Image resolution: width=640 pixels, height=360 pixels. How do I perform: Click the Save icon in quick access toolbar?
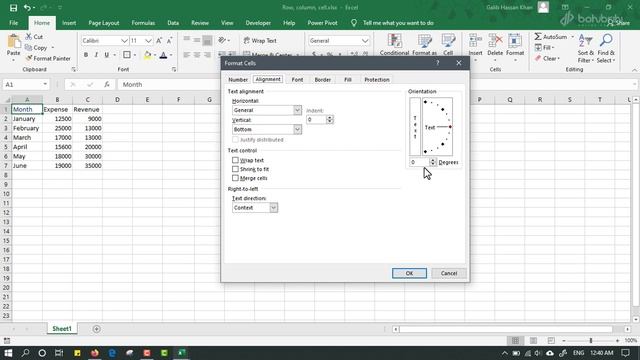tap(13, 8)
